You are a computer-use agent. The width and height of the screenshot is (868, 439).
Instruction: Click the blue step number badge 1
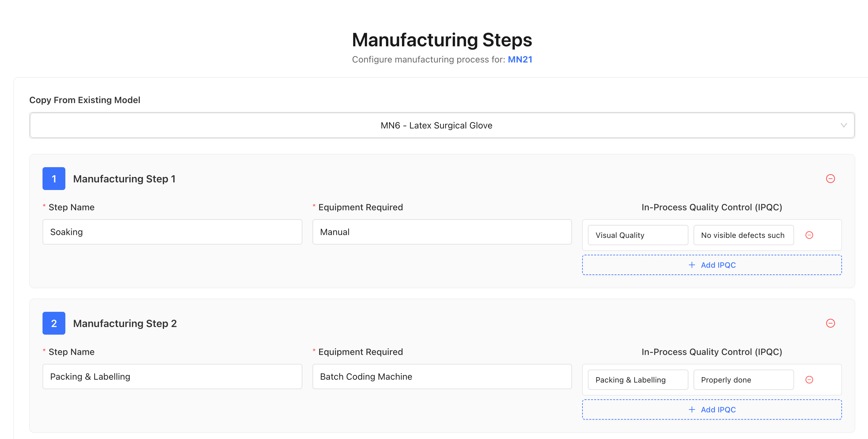[54, 179]
